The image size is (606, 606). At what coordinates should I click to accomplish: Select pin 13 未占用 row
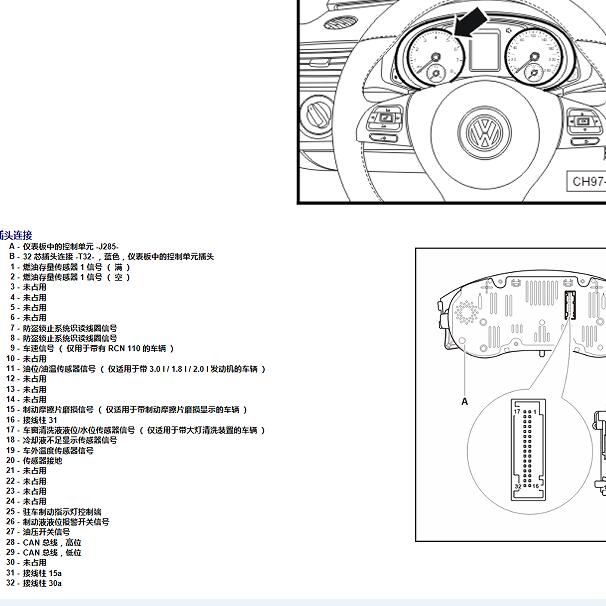point(26,389)
